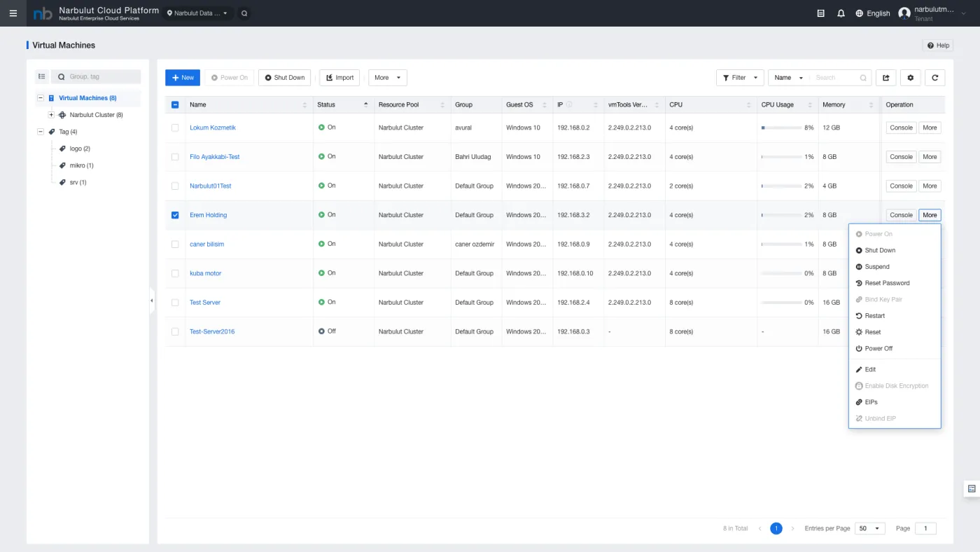The image size is (980, 552).
Task: Click the Help button
Action: click(938, 46)
